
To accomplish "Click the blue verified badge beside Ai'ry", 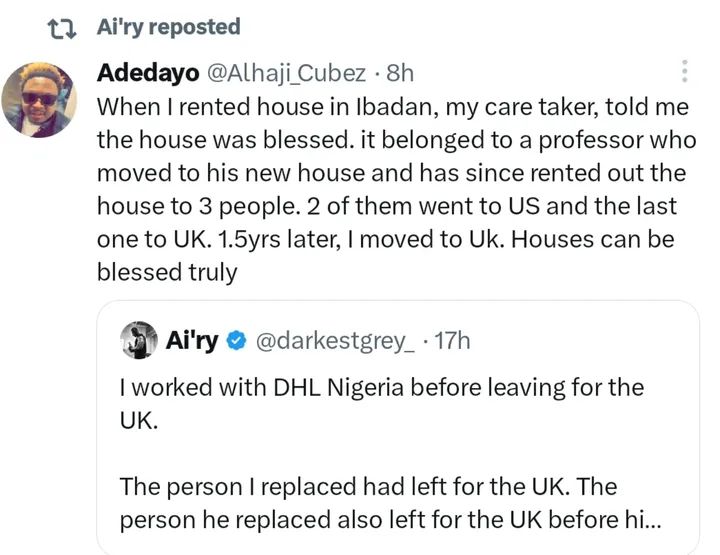I will tap(234, 340).
